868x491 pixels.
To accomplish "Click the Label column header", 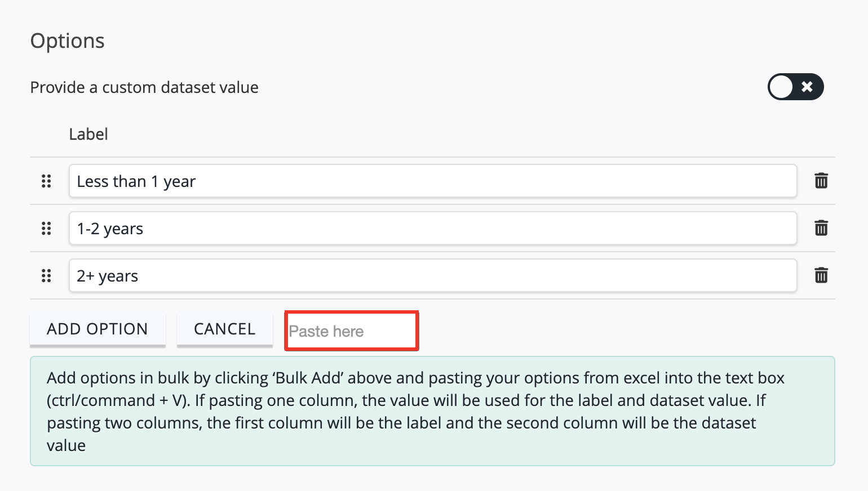I will pos(88,134).
